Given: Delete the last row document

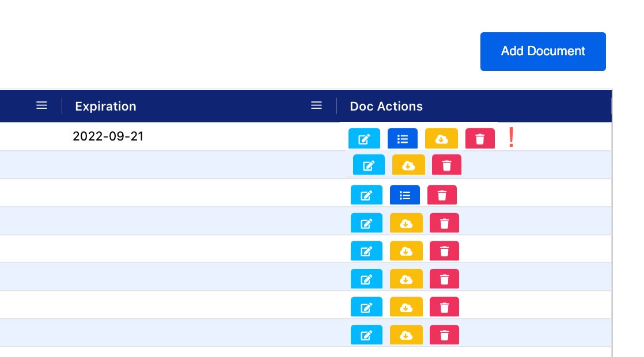Looking at the screenshot, I should pyautogui.click(x=444, y=335).
